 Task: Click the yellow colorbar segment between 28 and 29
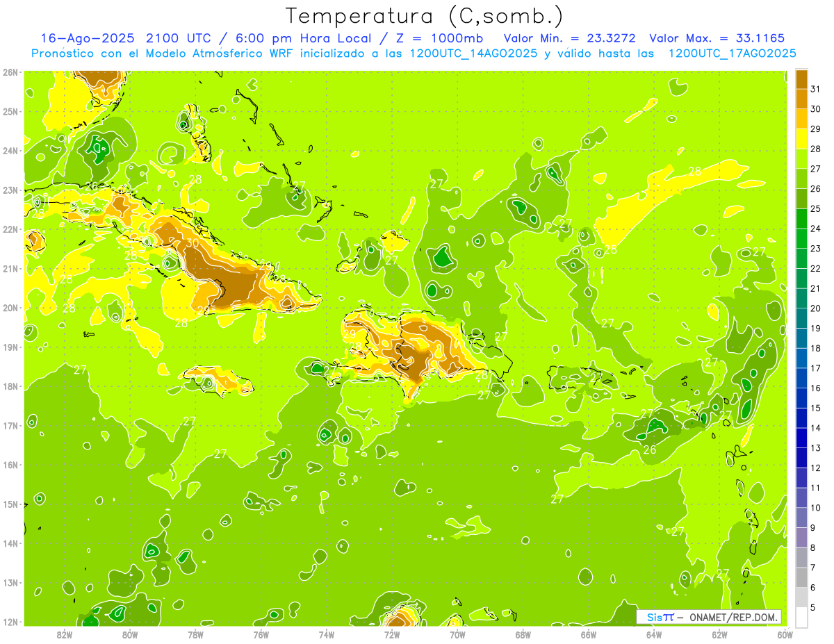tap(801, 139)
